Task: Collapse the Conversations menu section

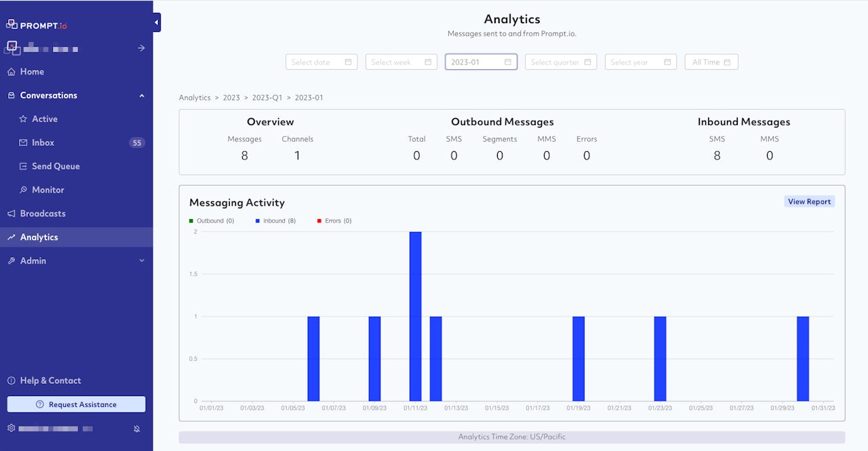Action: coord(142,96)
